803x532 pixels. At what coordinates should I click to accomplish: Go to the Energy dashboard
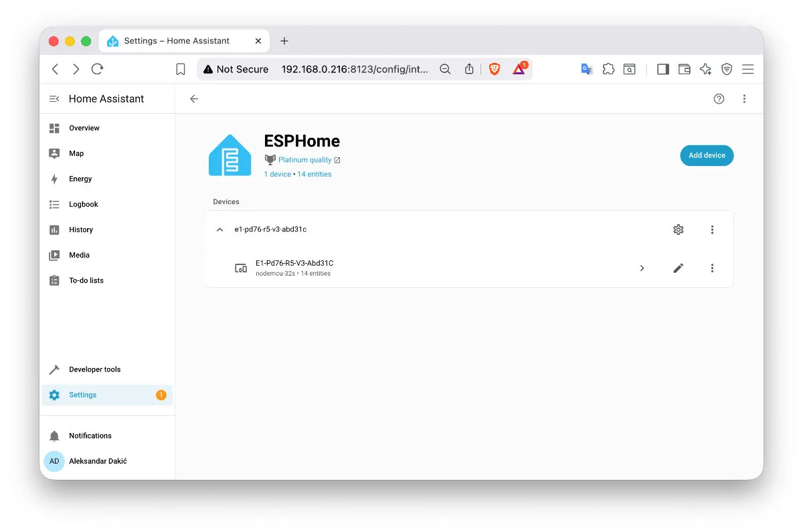point(107,179)
